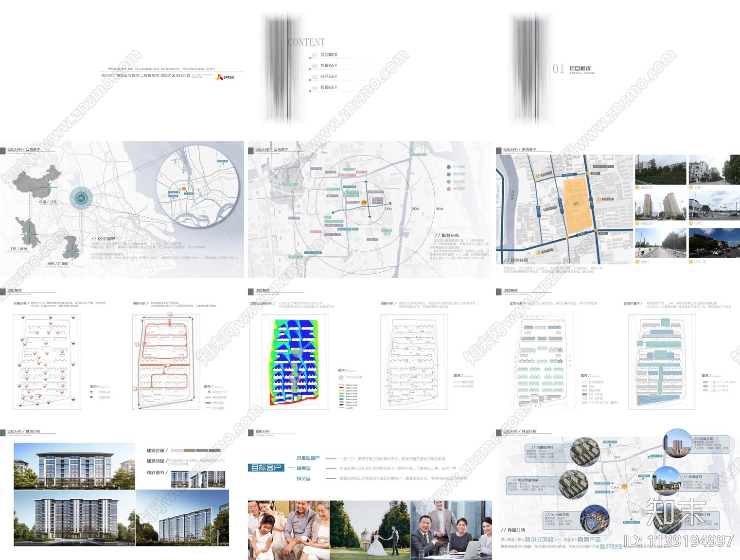Screen dimensions: 740x560
Task: Click the '// 竞品分析' heading
Action: [x=513, y=530]
